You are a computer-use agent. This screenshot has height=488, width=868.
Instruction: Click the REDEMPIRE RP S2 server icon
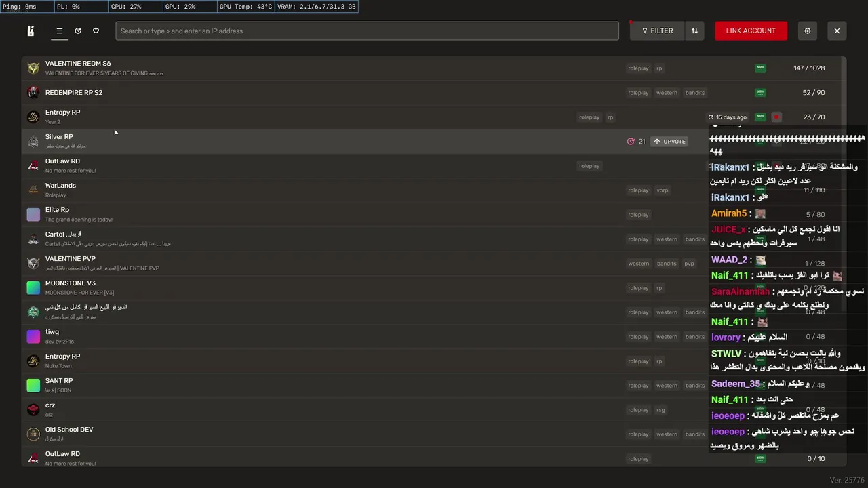tap(33, 92)
